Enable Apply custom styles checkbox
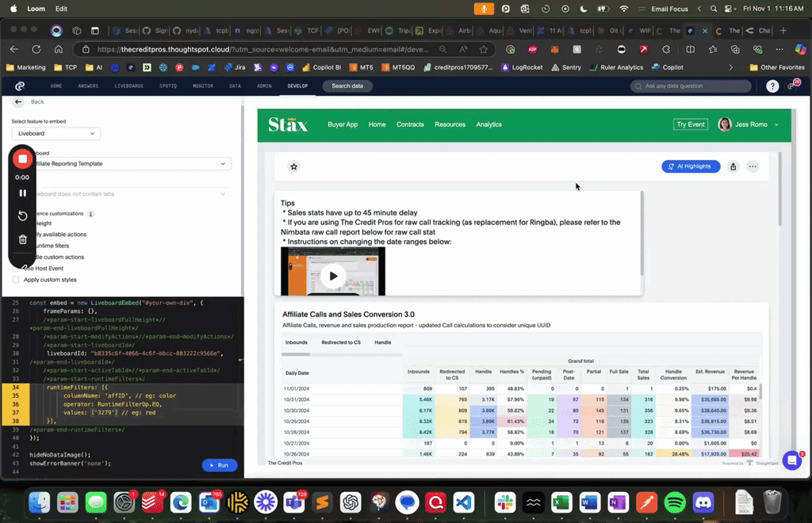Screen dimensions: 812x523 (16, 280)
